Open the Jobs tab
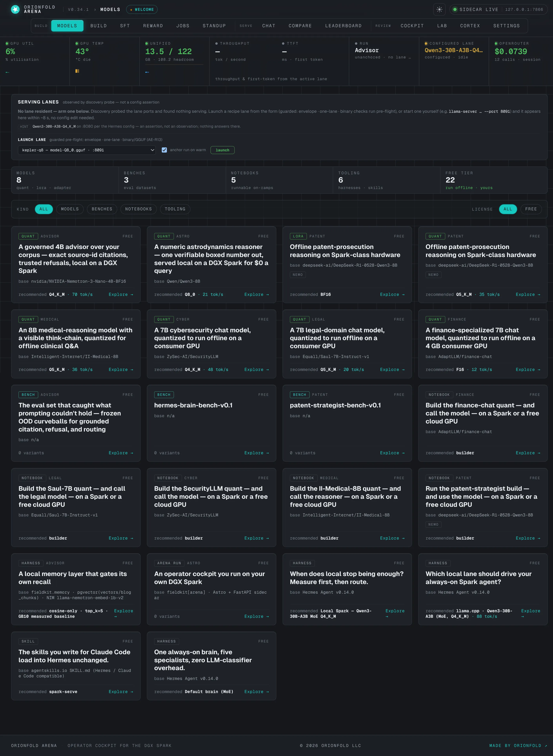Image resolution: width=553 pixels, height=756 pixels. (x=183, y=26)
